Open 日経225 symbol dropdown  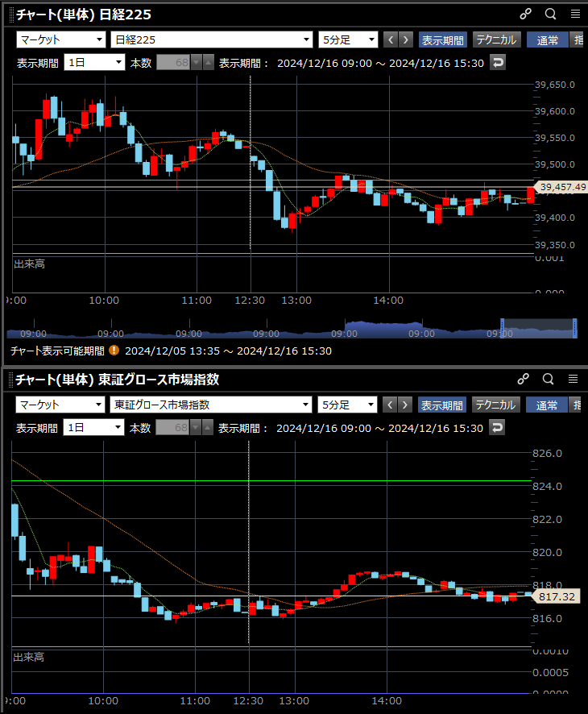coord(212,39)
